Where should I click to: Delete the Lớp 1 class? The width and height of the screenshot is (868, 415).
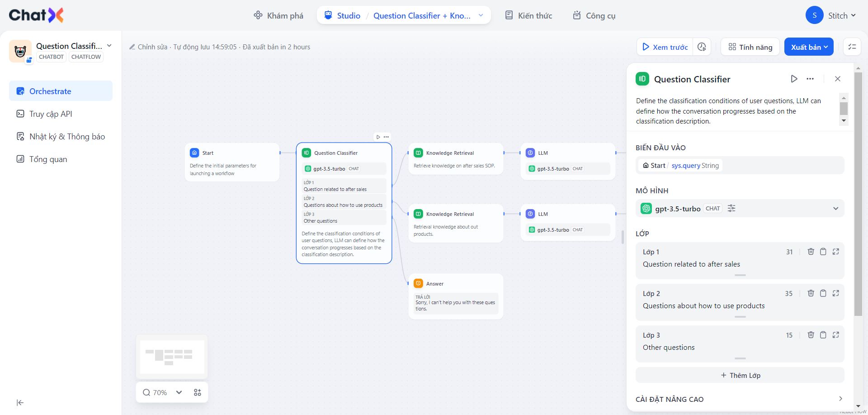[x=811, y=252]
